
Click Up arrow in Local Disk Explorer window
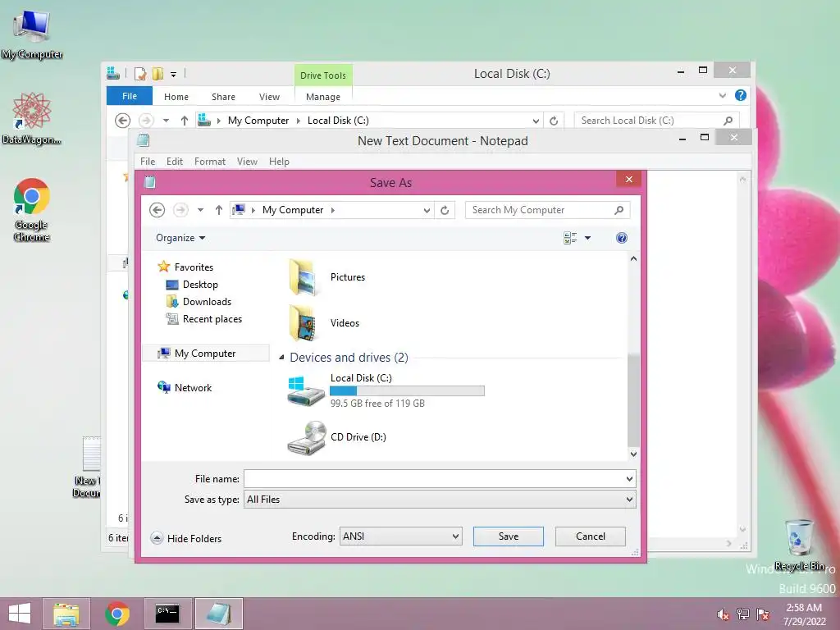click(x=185, y=121)
